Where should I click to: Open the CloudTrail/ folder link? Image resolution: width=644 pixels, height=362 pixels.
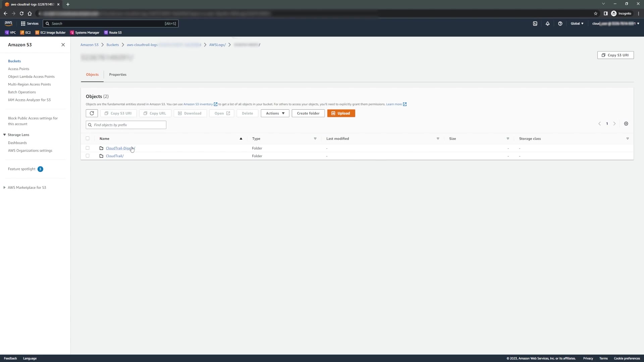[114, 156]
